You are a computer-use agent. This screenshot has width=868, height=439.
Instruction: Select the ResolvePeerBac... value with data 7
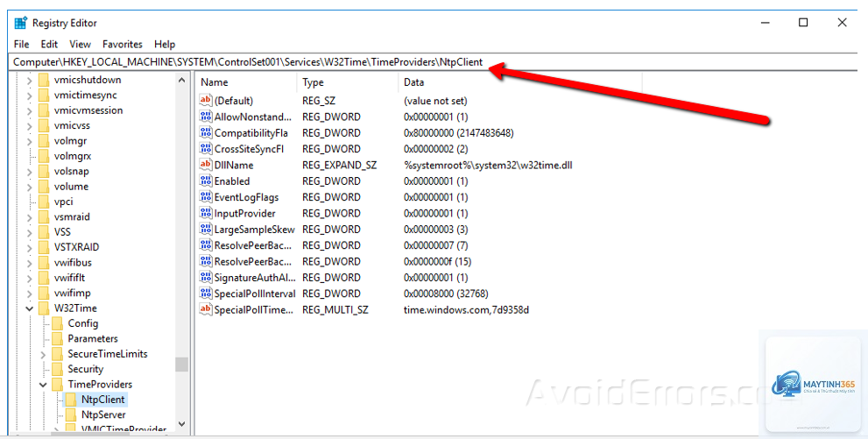tap(252, 245)
